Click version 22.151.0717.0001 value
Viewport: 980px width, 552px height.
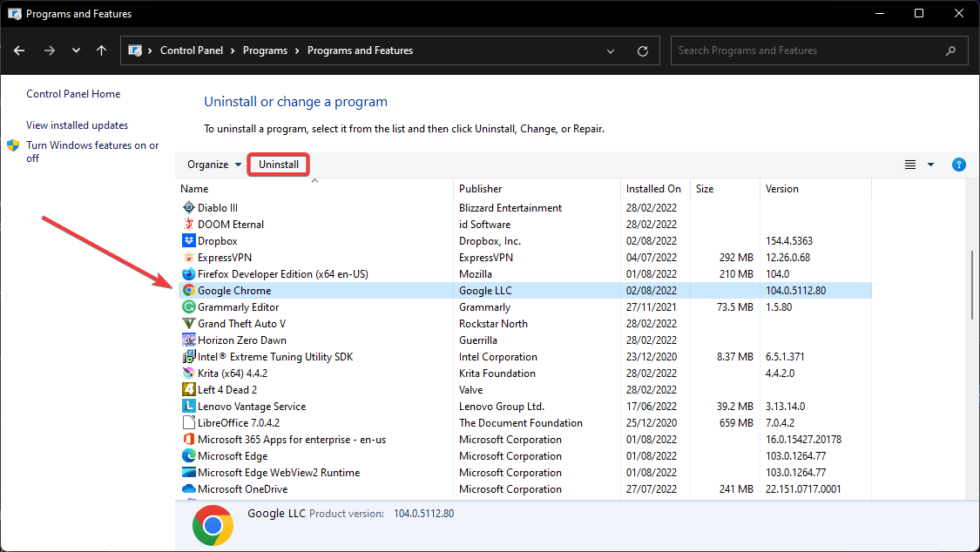(x=803, y=489)
